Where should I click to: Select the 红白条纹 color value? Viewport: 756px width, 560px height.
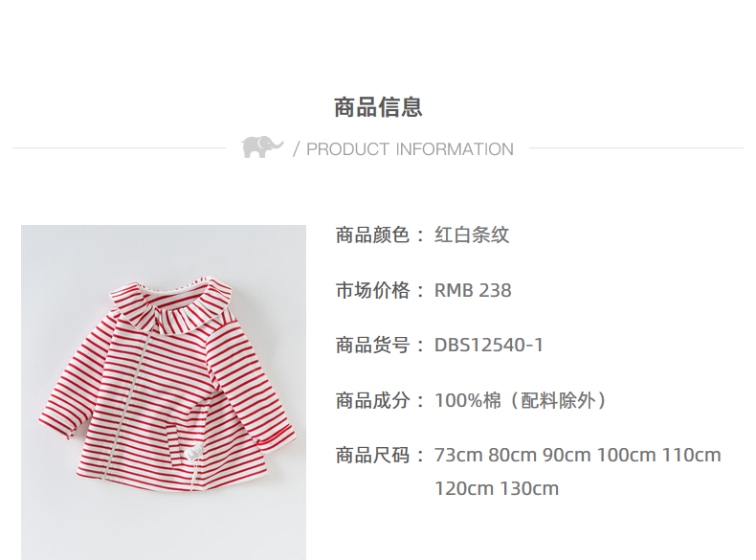[472, 235]
